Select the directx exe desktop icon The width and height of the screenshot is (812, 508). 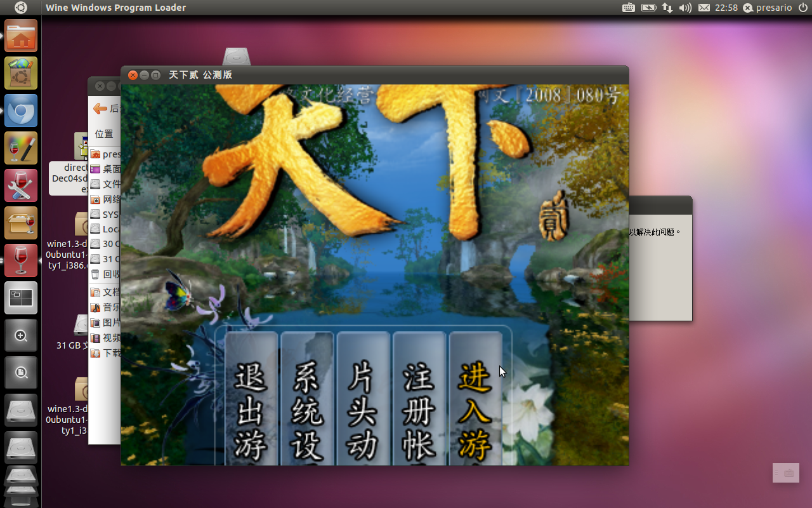tap(69, 163)
